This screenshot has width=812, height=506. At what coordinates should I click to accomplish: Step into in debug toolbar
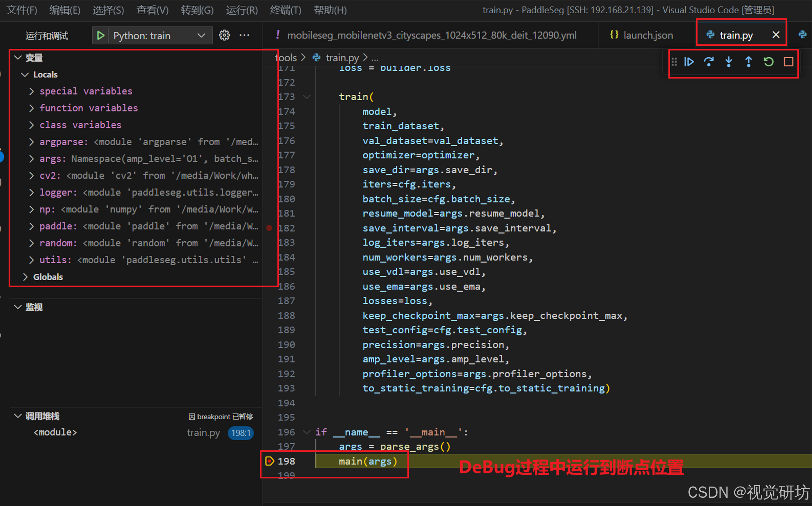(x=729, y=62)
